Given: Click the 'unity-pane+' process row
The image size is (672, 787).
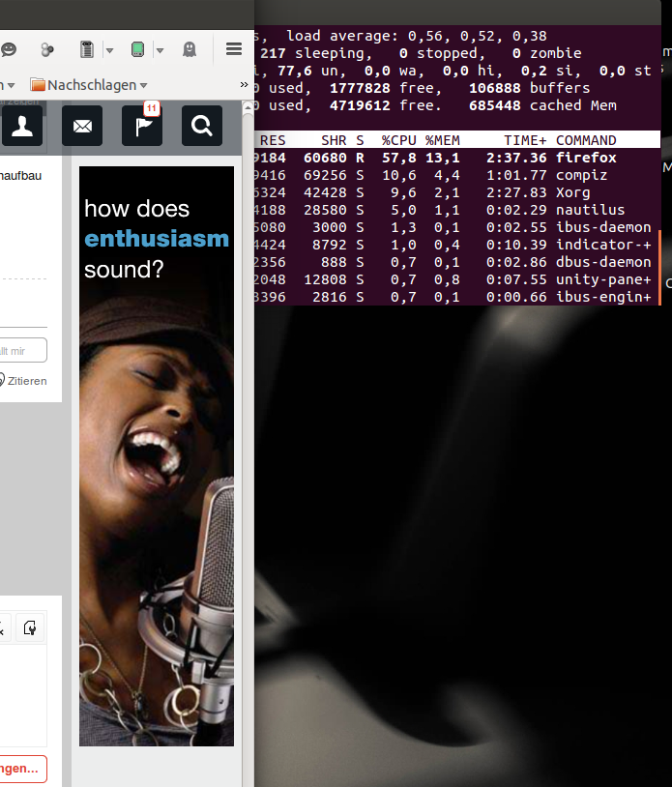Looking at the screenshot, I should (457, 279).
